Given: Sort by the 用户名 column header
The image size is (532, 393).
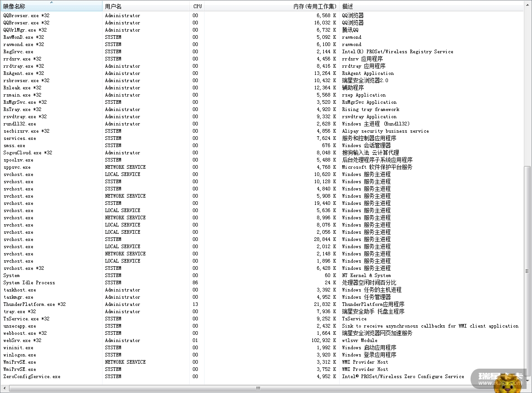Looking at the screenshot, I should [x=146, y=6].
